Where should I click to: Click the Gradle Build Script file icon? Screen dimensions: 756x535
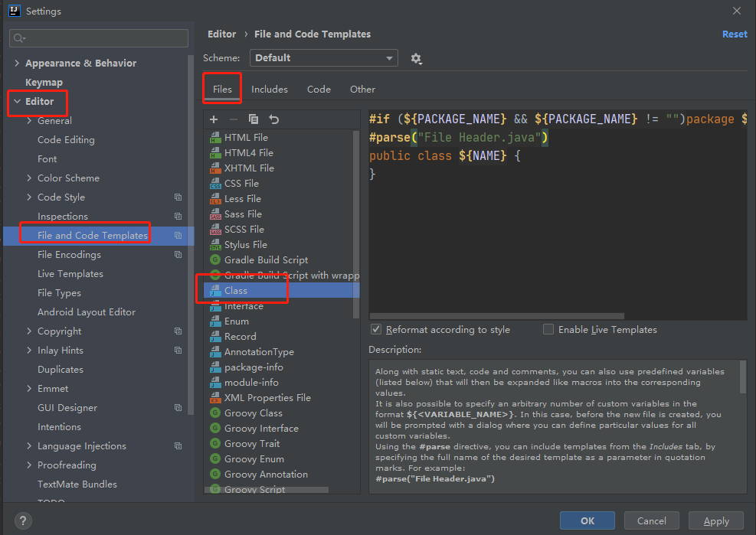pyautogui.click(x=215, y=260)
